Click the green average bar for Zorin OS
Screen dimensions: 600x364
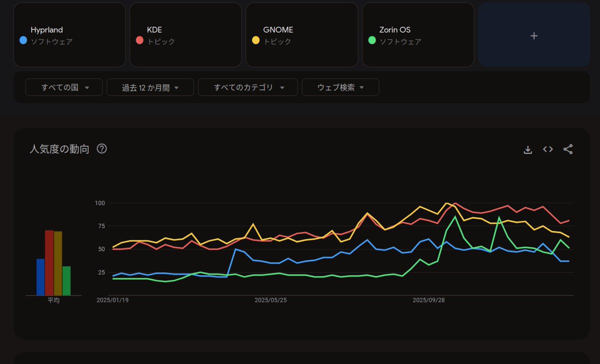click(x=66, y=281)
